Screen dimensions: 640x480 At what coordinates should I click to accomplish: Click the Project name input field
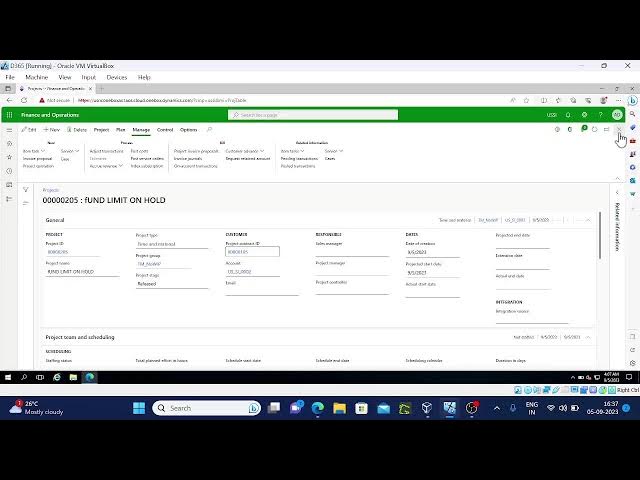coord(82,272)
